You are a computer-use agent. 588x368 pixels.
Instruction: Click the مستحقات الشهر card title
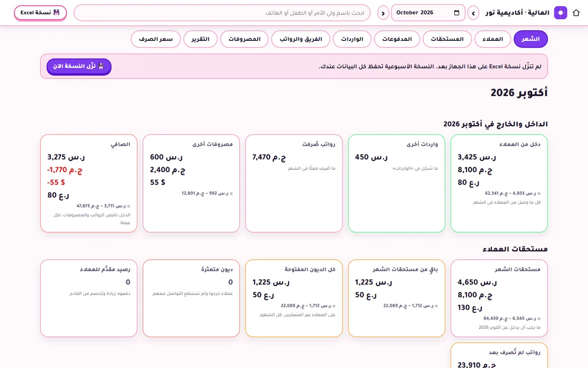point(518,269)
